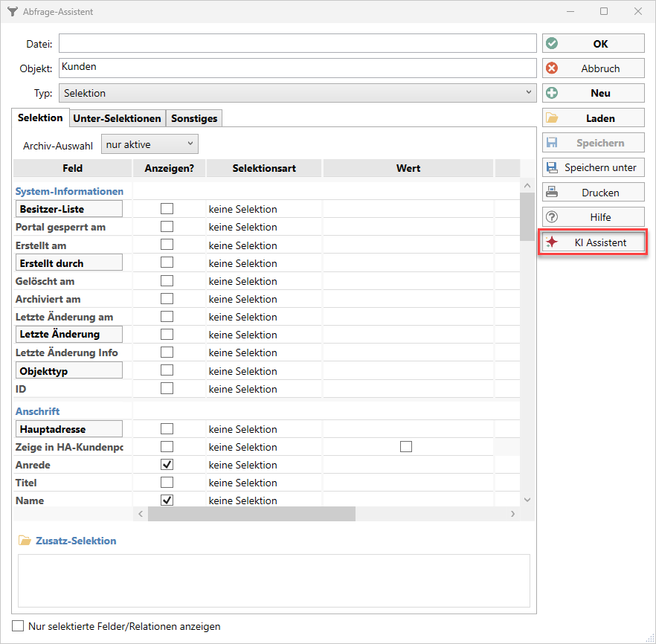Click the funnel icon in the title bar
Screen dimensions: 656x644
[x=13, y=11]
